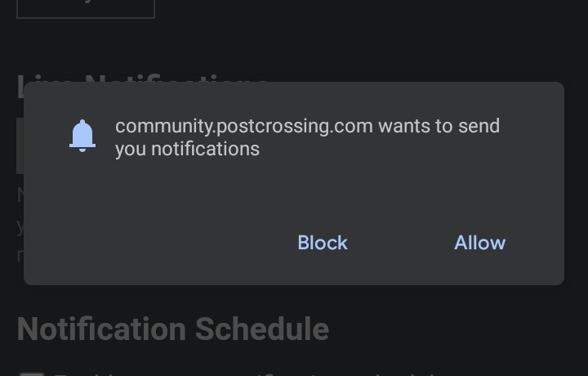
Task: Click the dialog's empty area left of Block
Action: 158,243
